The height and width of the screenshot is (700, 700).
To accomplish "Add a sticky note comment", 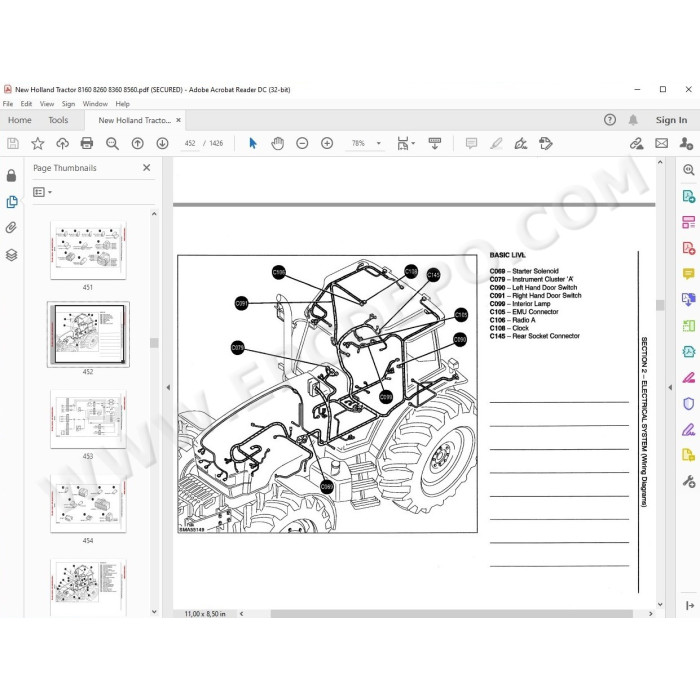I will coord(471,143).
